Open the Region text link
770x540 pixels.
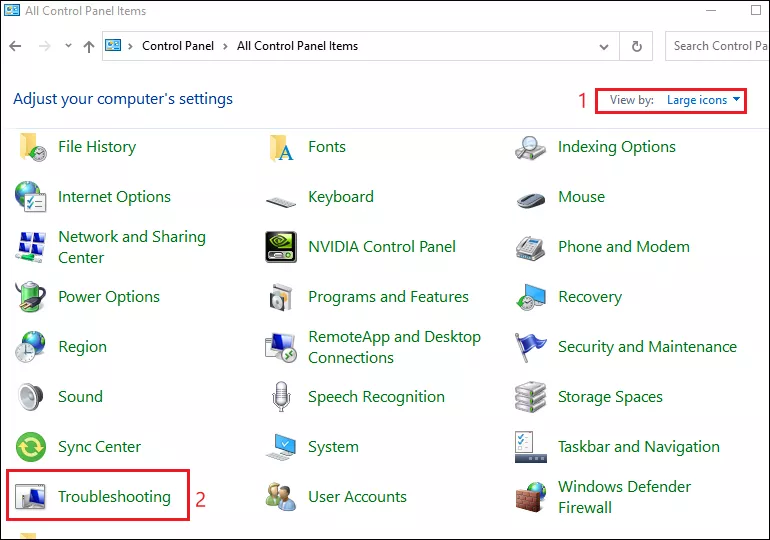point(82,347)
